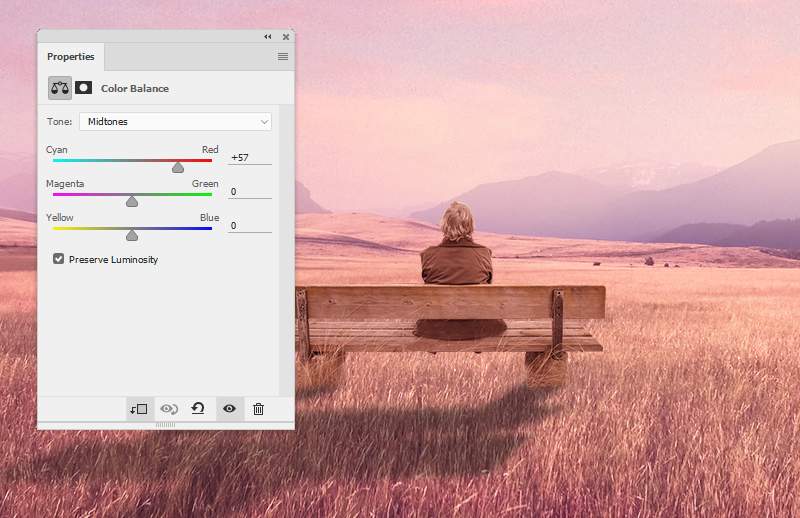This screenshot has width=800, height=518.
Task: Close the Properties panel
Action: coord(285,37)
